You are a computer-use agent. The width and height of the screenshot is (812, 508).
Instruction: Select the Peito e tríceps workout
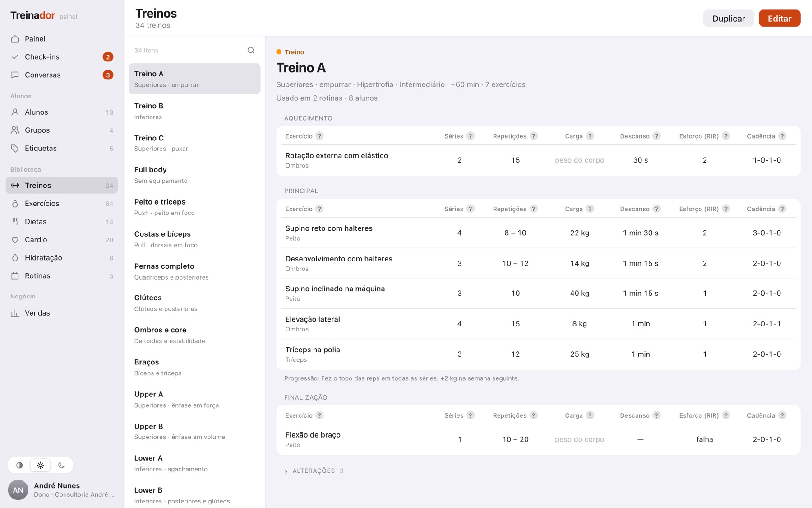194,207
